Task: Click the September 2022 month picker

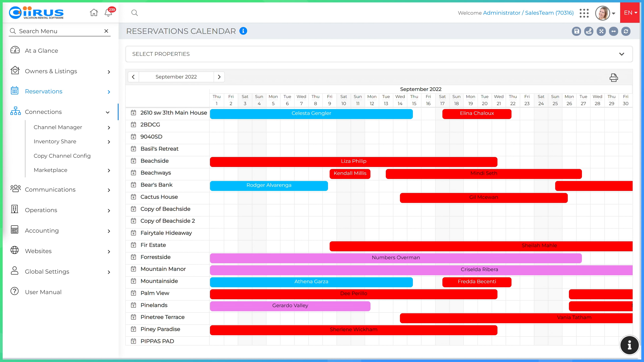Action: click(176, 77)
